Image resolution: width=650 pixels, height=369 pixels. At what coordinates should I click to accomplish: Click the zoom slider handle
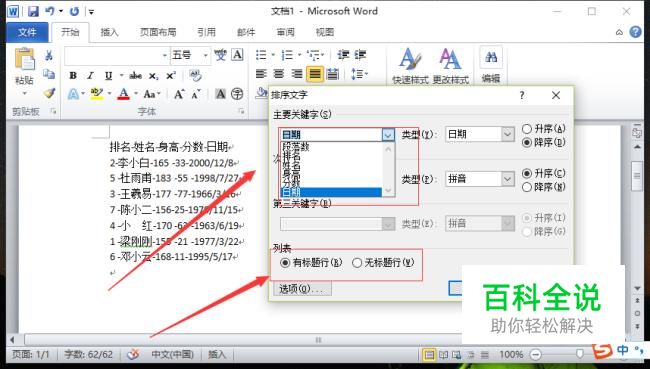pos(580,354)
